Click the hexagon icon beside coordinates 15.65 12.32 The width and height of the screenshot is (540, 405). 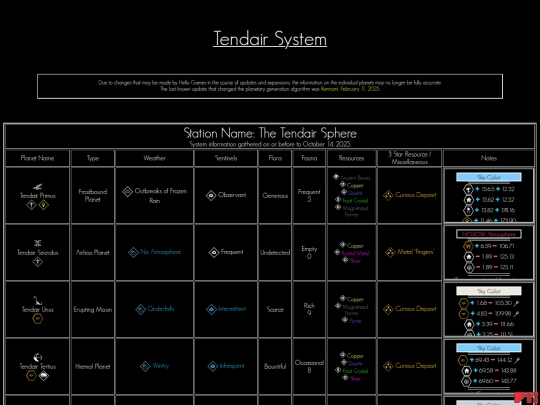coord(468,189)
